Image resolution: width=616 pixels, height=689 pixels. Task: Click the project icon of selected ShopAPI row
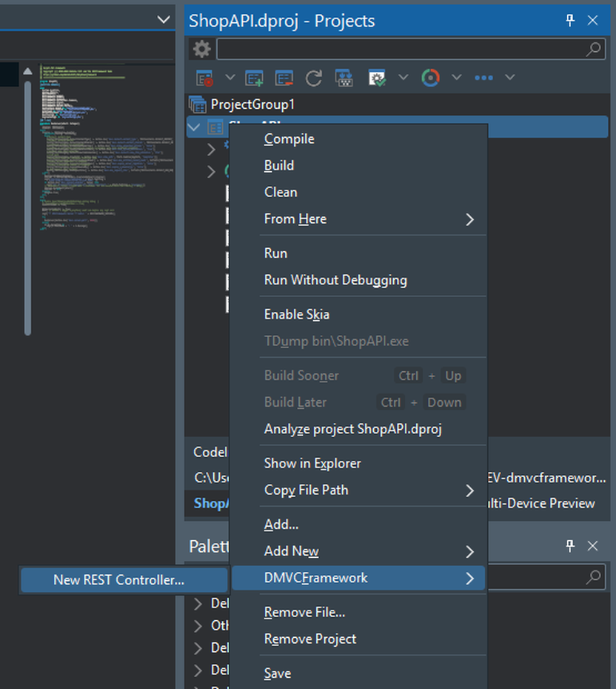coord(215,127)
